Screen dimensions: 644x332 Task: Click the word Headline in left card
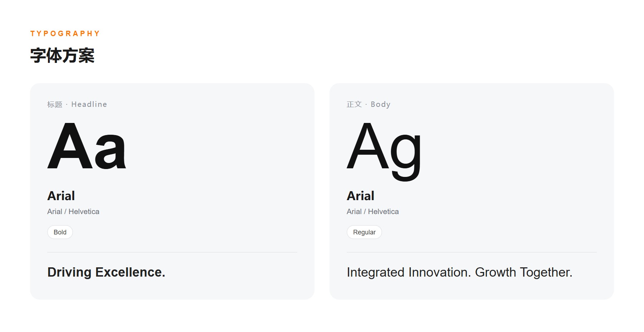[x=89, y=104]
